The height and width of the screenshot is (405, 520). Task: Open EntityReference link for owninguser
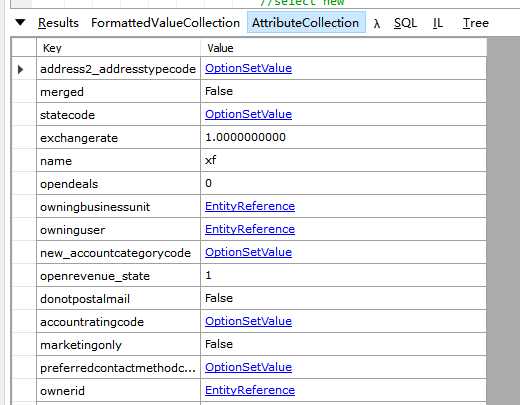tap(250, 229)
